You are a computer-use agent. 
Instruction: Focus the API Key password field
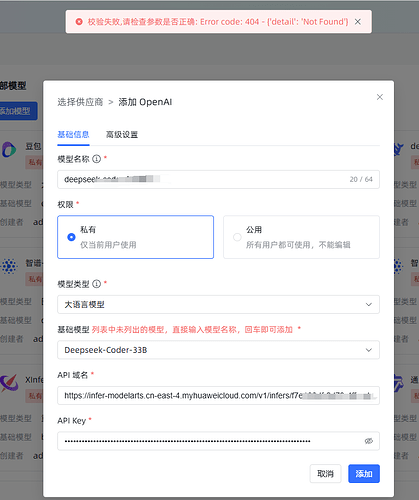pyautogui.click(x=218, y=441)
